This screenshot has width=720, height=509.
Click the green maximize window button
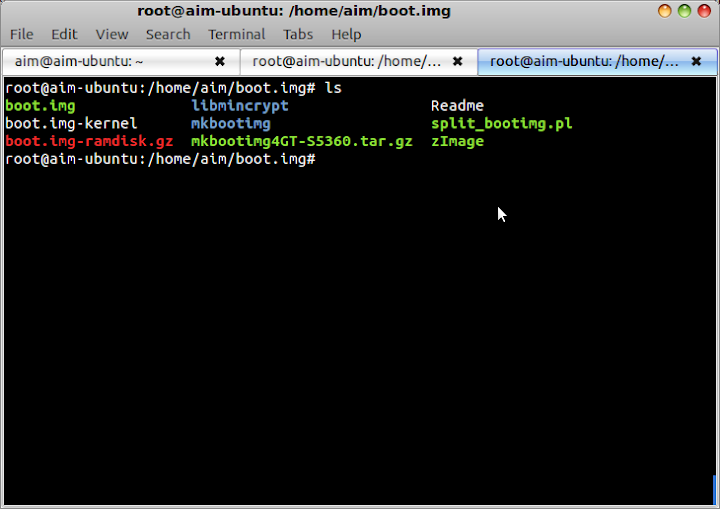point(685,11)
